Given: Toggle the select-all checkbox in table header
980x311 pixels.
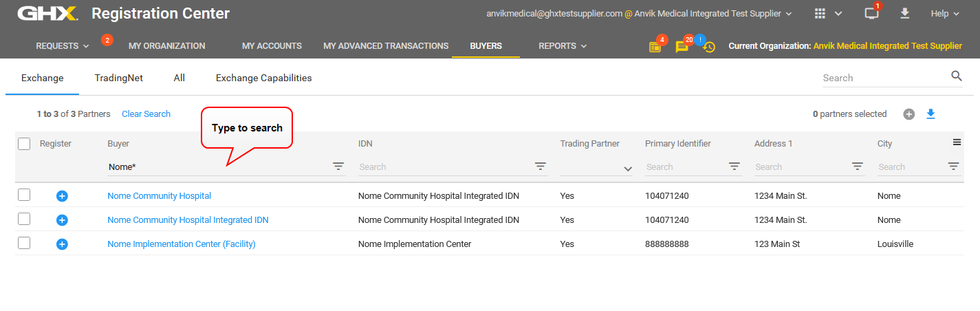Looking at the screenshot, I should tap(24, 144).
